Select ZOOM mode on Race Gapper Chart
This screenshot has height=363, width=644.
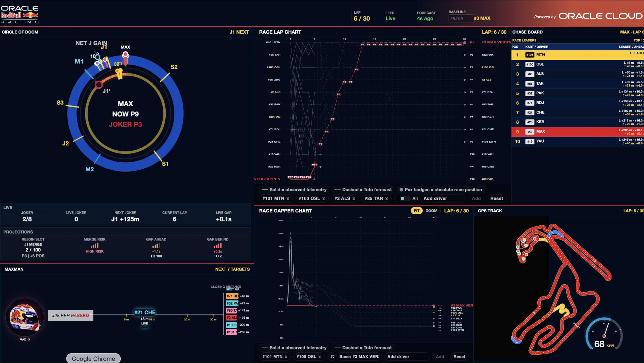coord(431,211)
